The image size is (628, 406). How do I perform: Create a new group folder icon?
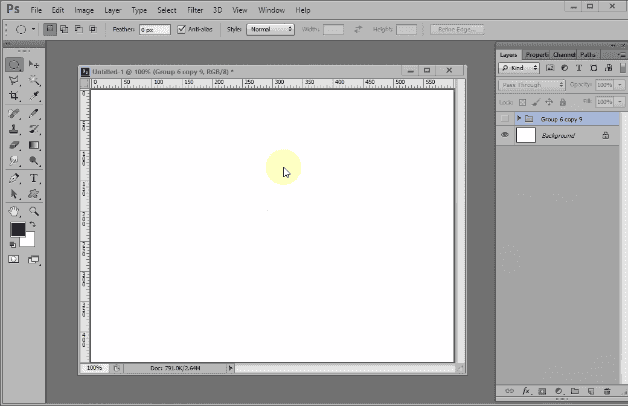[574, 389]
